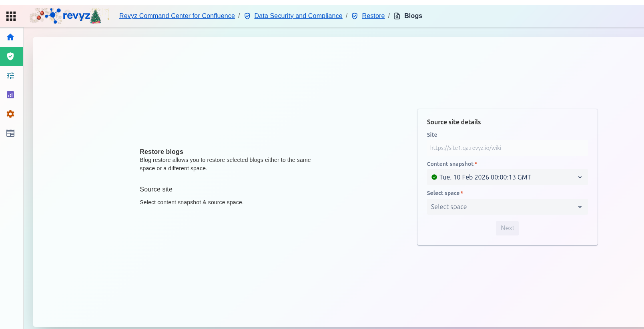Click shield icon beside Data Security breadcrumb

pos(247,16)
